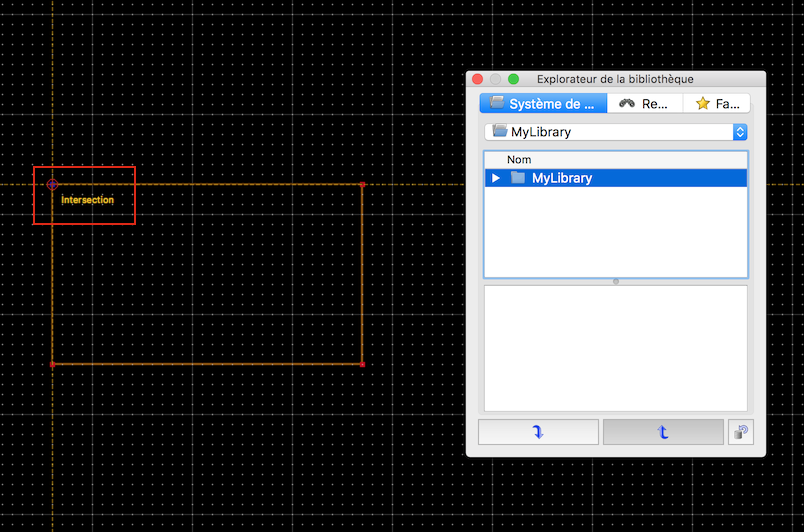Minimize the library explorer window
The width and height of the screenshot is (804, 532).
click(x=496, y=79)
